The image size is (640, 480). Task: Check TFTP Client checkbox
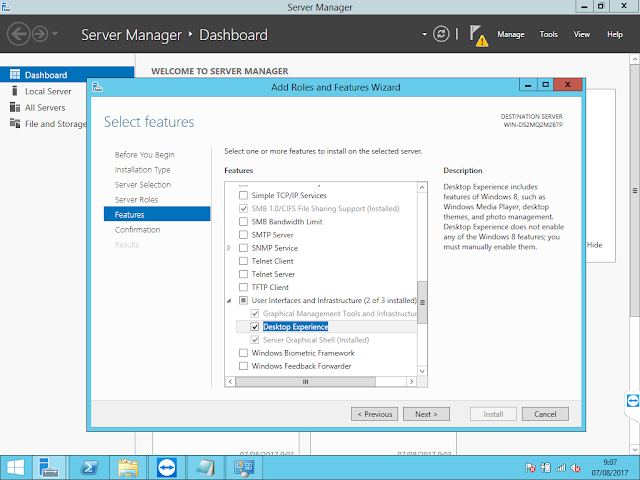tap(243, 287)
